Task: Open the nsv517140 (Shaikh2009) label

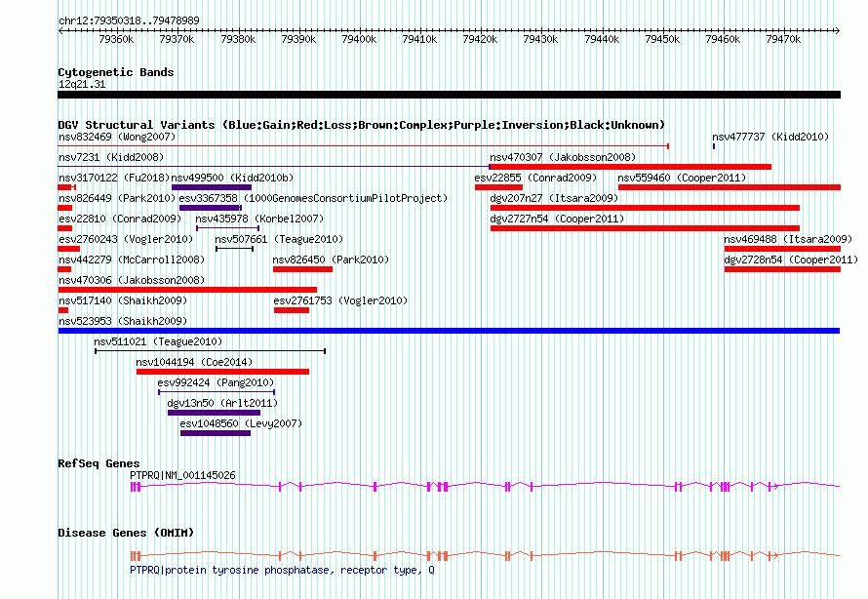Action: [x=123, y=300]
